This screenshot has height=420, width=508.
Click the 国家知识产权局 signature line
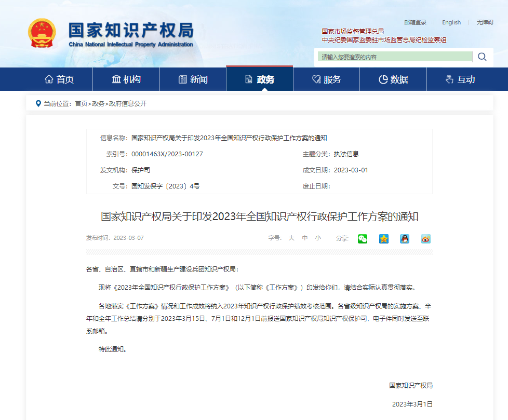tap(411, 385)
